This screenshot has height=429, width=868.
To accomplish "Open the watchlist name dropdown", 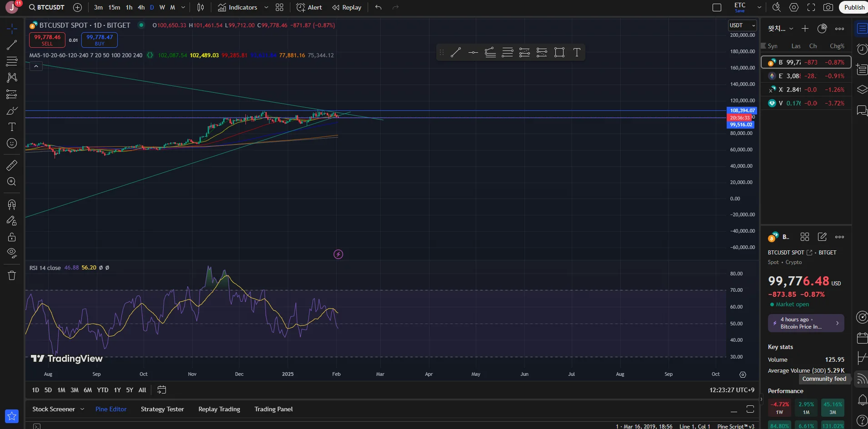I will tap(781, 29).
